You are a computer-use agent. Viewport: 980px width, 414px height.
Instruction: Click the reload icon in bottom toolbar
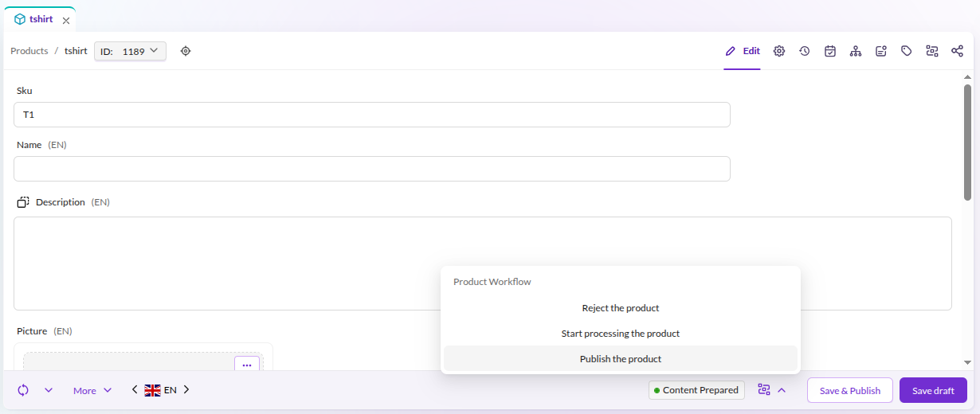coord(23,390)
